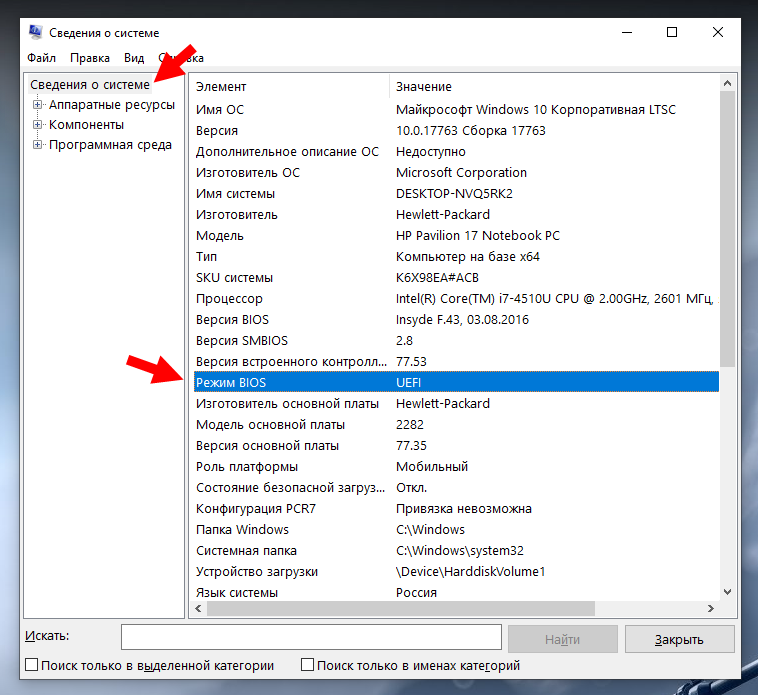Click the HP Pavilion 17 Notebook PC value
Image resolution: width=758 pixels, height=695 pixels.
[x=478, y=236]
